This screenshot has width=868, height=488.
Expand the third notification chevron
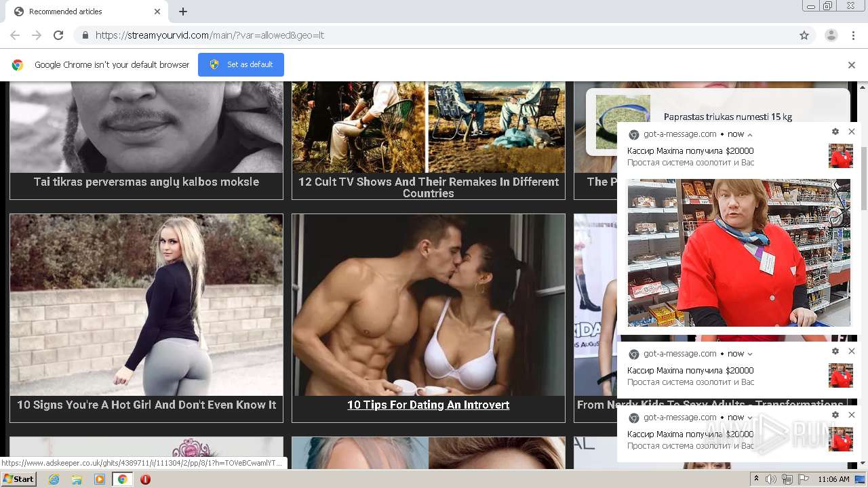click(750, 418)
